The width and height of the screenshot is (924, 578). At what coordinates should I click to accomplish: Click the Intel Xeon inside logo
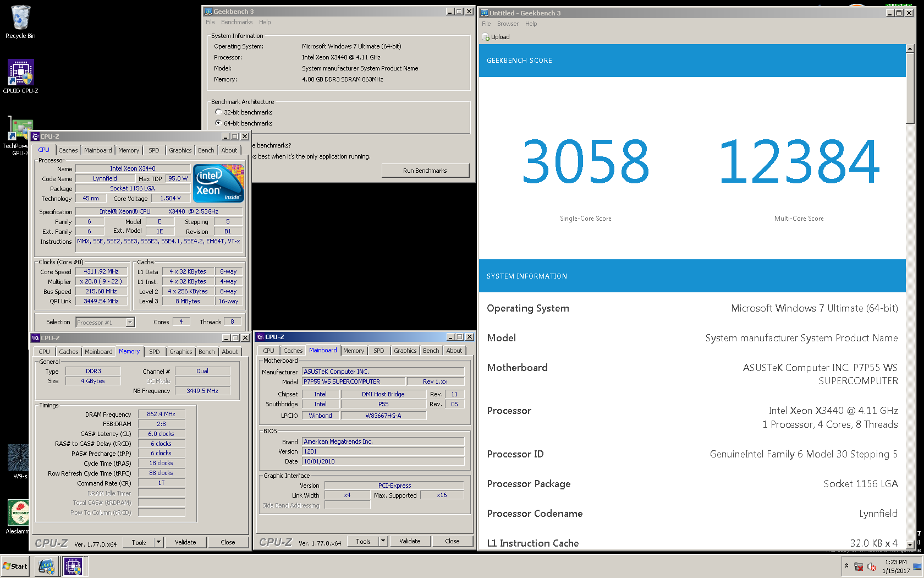pyautogui.click(x=218, y=183)
